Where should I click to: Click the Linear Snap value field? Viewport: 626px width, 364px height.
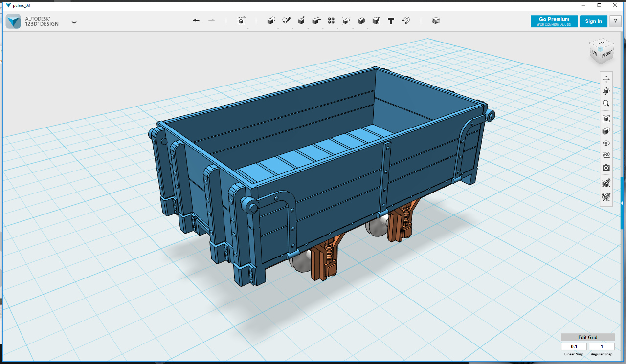pyautogui.click(x=574, y=347)
